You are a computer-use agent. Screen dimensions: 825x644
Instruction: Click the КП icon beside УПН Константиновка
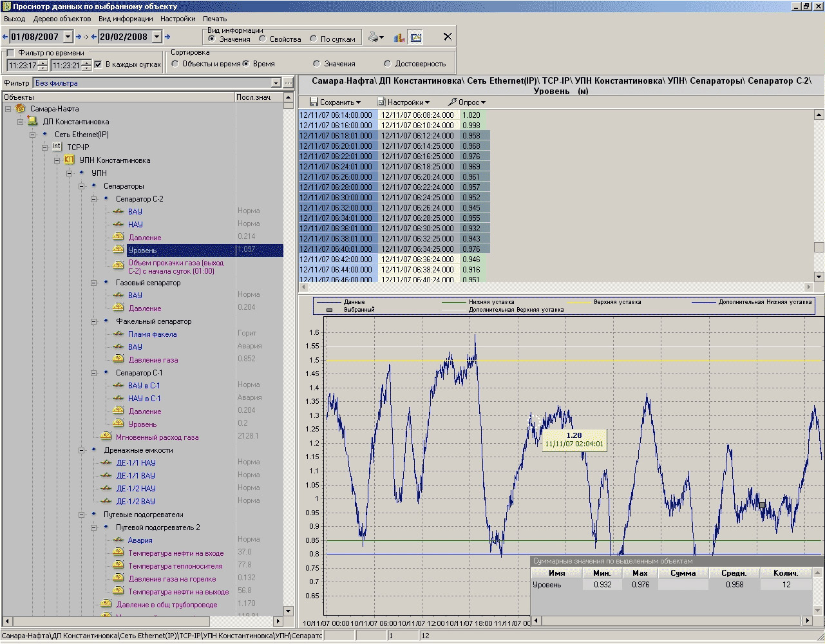70,160
